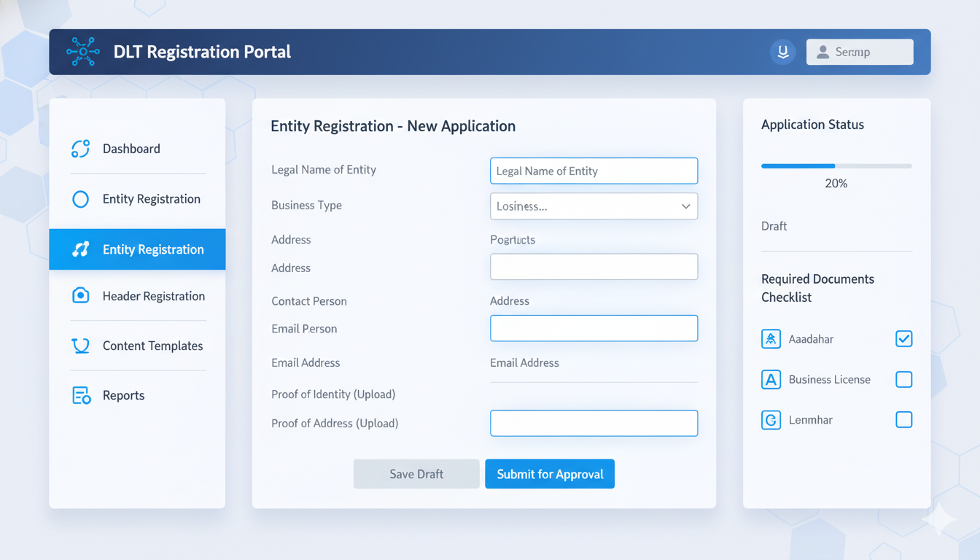Click Submit for Approval
The width and height of the screenshot is (980, 560).
point(550,474)
